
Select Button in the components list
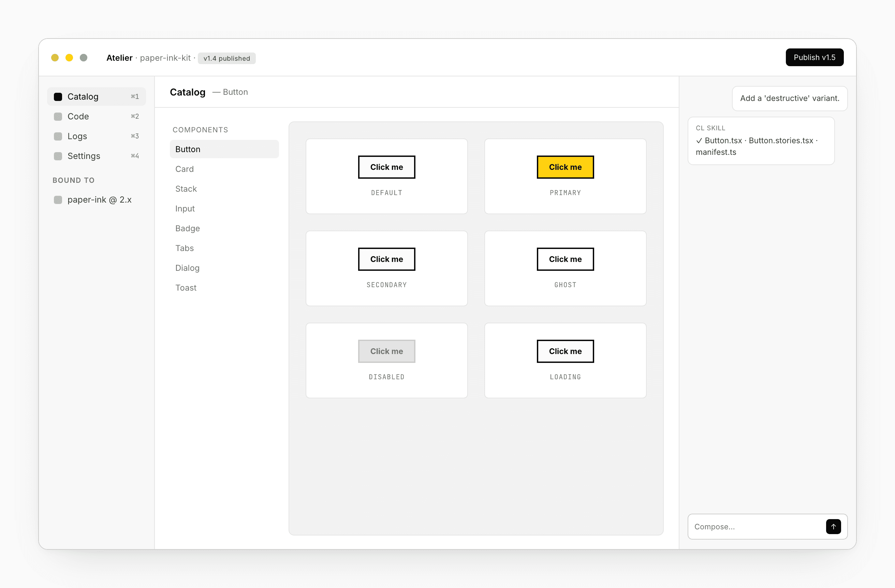(224, 149)
